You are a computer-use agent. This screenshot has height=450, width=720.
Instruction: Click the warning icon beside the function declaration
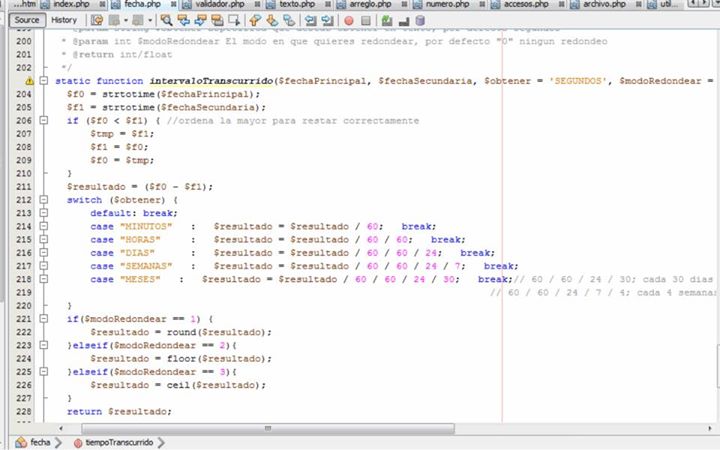(29, 80)
